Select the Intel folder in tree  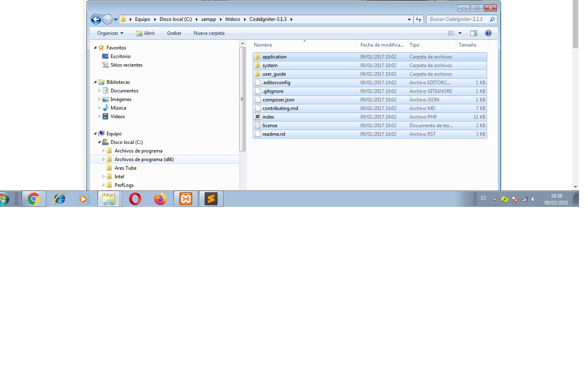pyautogui.click(x=119, y=177)
